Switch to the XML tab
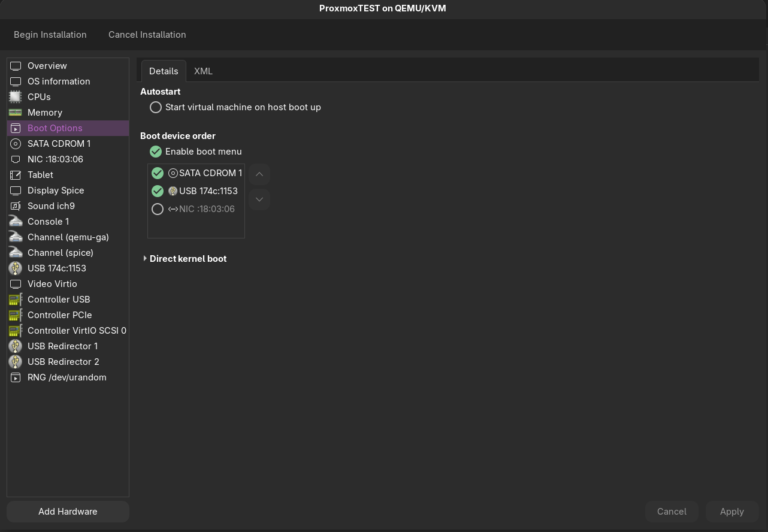Image resolution: width=768 pixels, height=532 pixels. pyautogui.click(x=203, y=71)
